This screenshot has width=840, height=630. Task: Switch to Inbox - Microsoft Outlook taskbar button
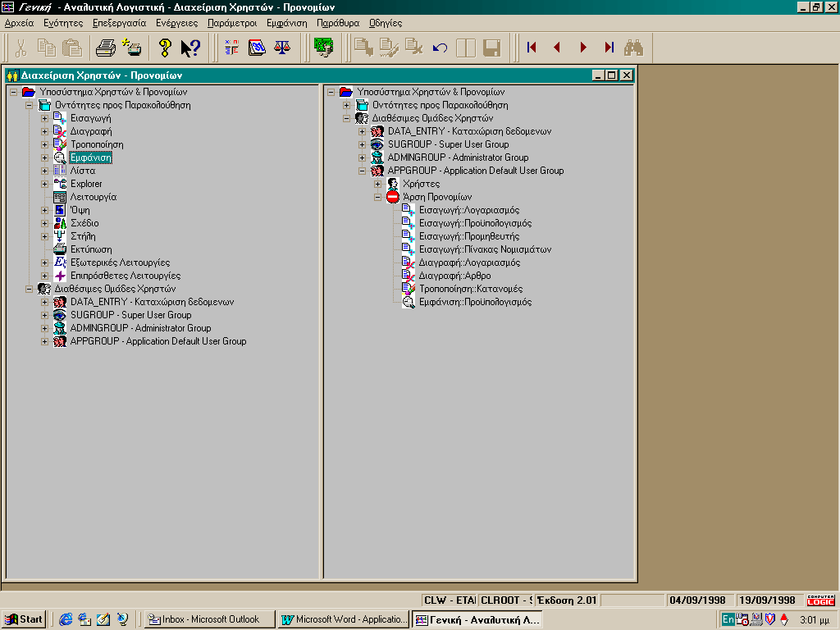pos(209,619)
